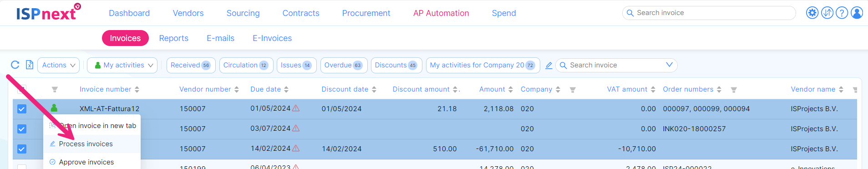Go to the Sourcing menu

[243, 13]
